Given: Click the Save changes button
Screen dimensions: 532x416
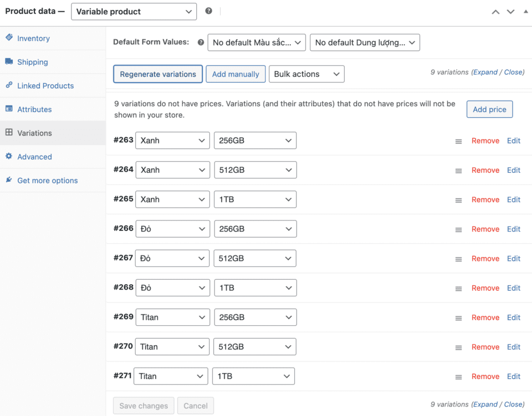Looking at the screenshot, I should (x=144, y=405).
